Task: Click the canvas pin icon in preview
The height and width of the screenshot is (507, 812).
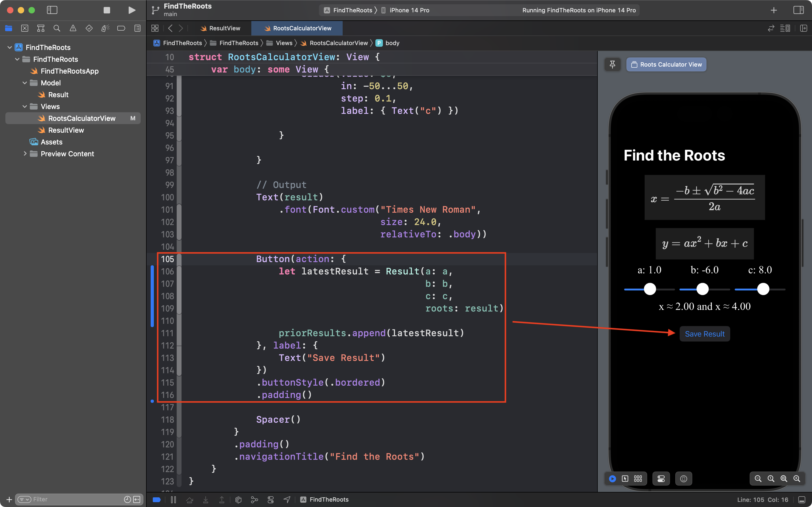Action: [x=613, y=64]
